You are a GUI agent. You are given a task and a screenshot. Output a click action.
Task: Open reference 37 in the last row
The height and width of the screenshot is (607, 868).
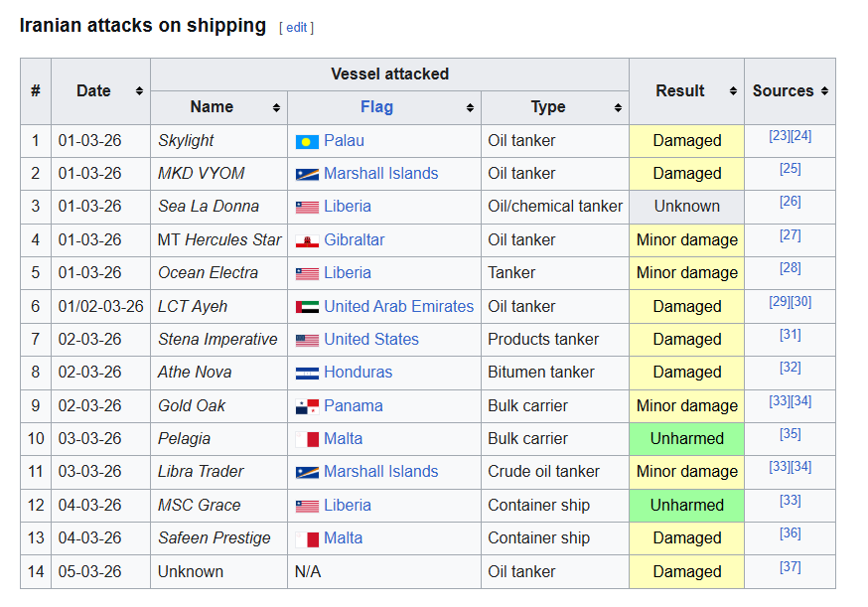pos(790,566)
